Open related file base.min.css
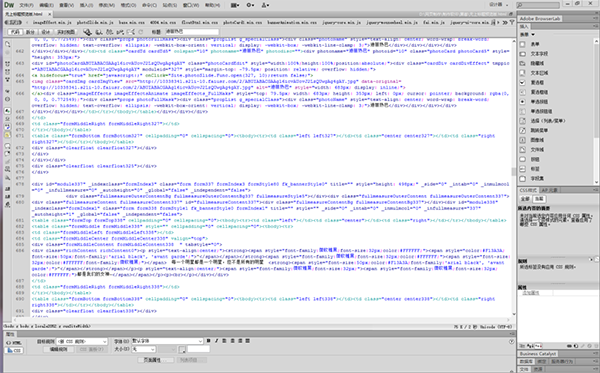 tap(132, 23)
